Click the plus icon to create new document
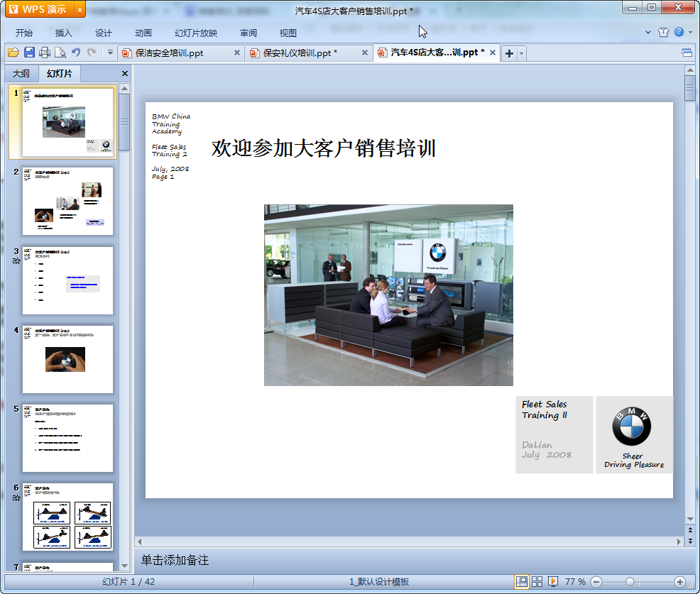Image resolution: width=700 pixels, height=594 pixels. coord(509,53)
